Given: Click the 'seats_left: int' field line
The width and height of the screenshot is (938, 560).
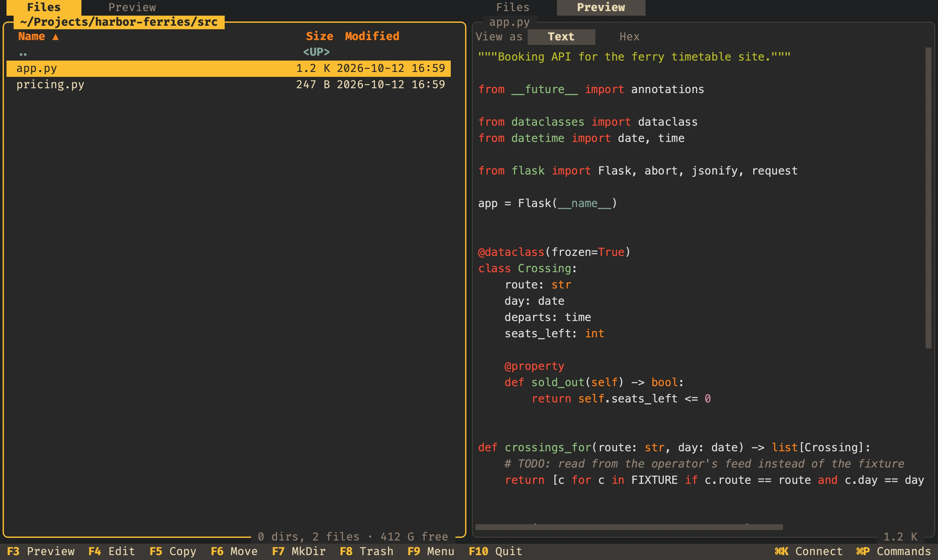Looking at the screenshot, I should coord(554,334).
